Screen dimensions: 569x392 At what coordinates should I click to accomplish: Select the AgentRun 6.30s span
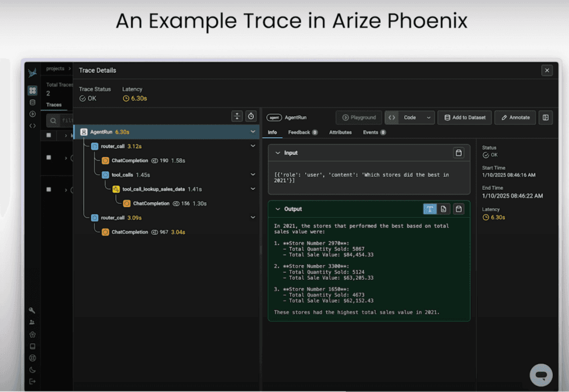pyautogui.click(x=166, y=132)
